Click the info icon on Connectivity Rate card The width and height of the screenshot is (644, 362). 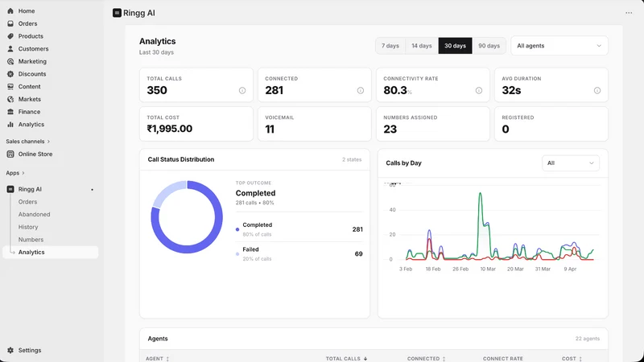pyautogui.click(x=479, y=90)
